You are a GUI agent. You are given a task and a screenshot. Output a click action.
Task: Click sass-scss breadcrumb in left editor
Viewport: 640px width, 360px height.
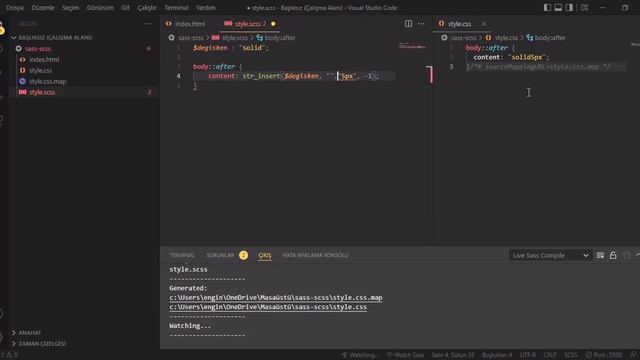[x=191, y=38]
